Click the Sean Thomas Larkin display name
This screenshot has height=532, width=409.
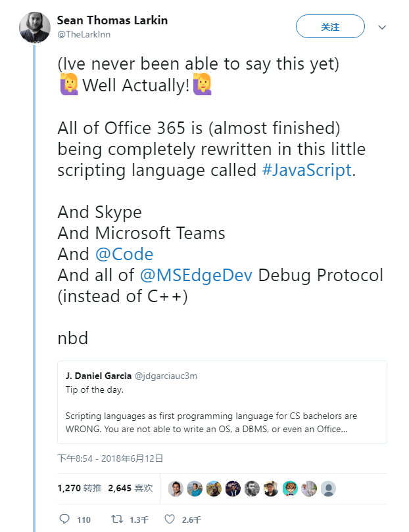112,20
